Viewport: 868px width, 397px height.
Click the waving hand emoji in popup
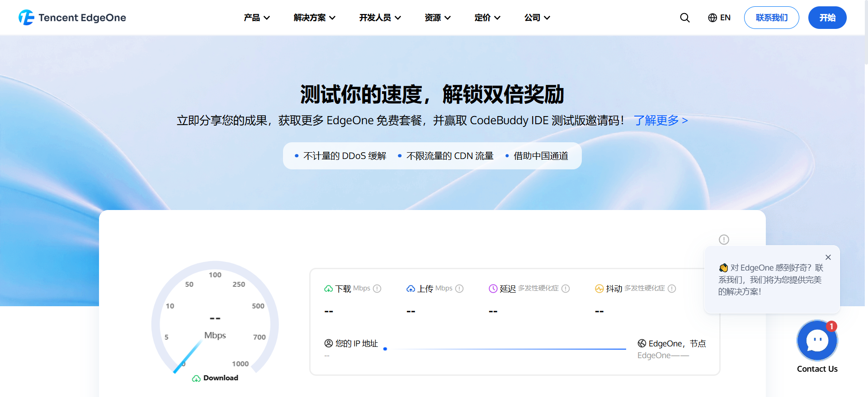[x=723, y=268]
